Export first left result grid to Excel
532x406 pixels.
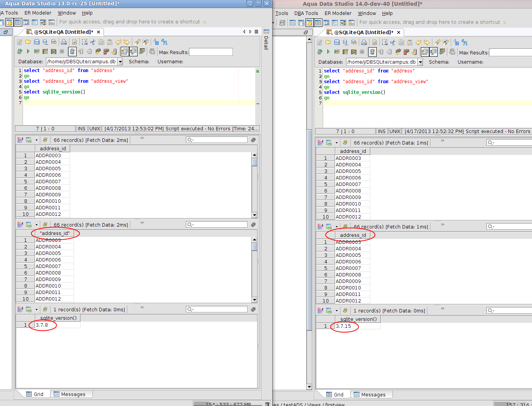pyautogui.click(x=29, y=140)
